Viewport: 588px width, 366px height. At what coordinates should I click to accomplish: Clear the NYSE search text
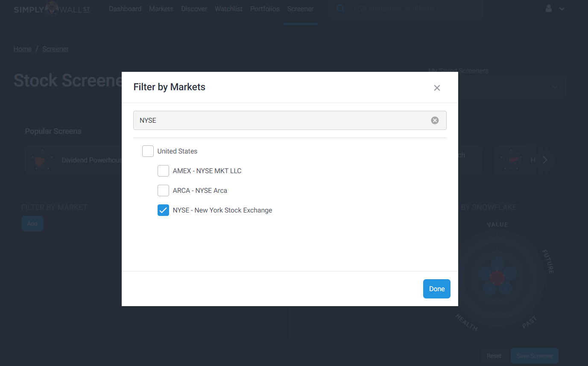click(435, 121)
